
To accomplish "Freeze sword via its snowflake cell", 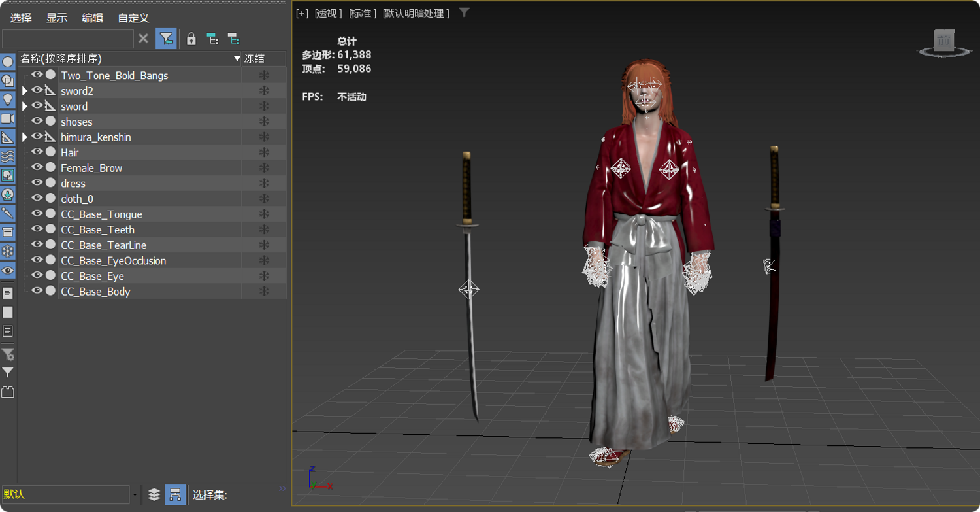I will (264, 106).
